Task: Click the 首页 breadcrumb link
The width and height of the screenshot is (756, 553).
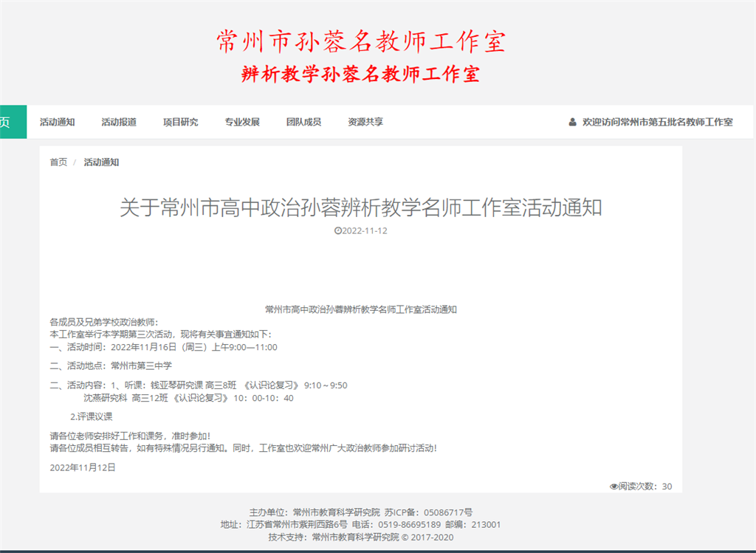Action: click(58, 162)
